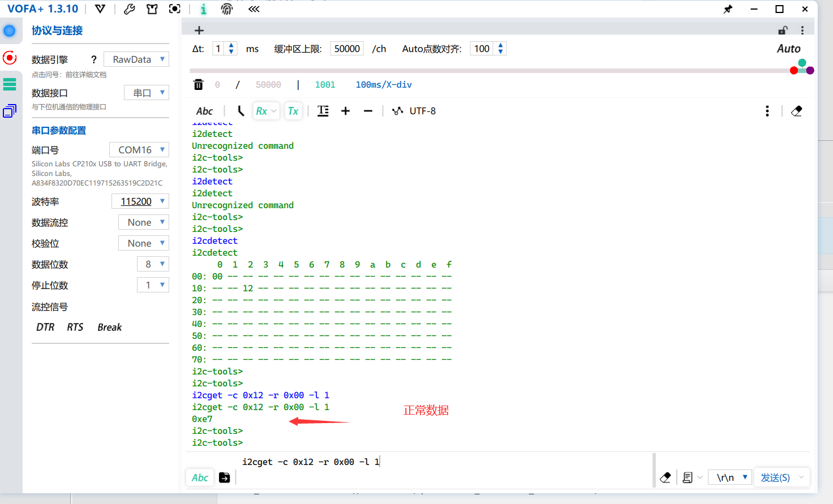Step the Δt value spinner

tap(231, 49)
